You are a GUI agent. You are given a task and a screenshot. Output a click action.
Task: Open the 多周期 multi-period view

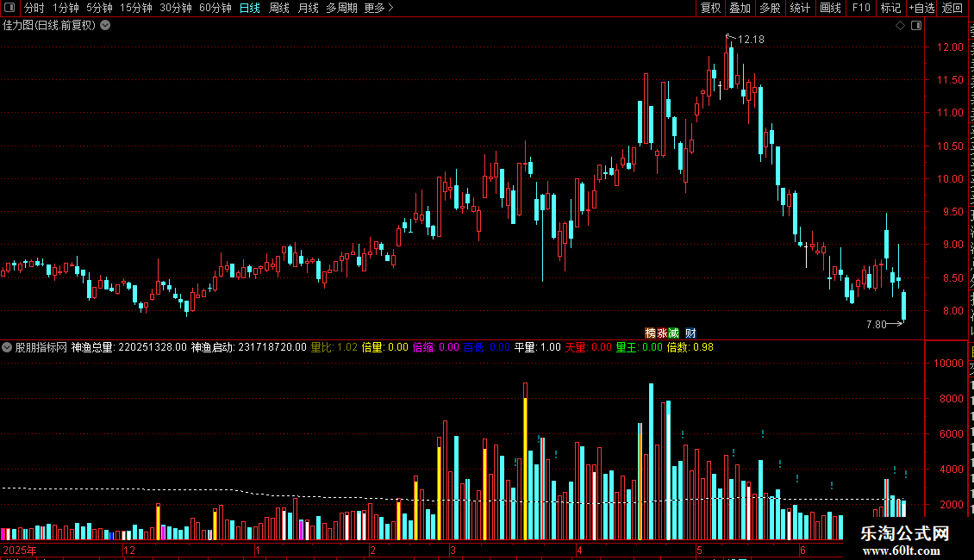pos(341,8)
